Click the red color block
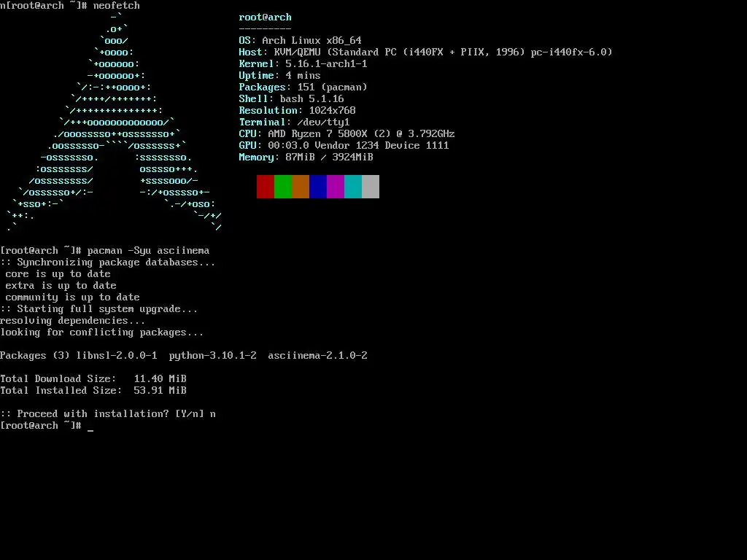 point(266,186)
